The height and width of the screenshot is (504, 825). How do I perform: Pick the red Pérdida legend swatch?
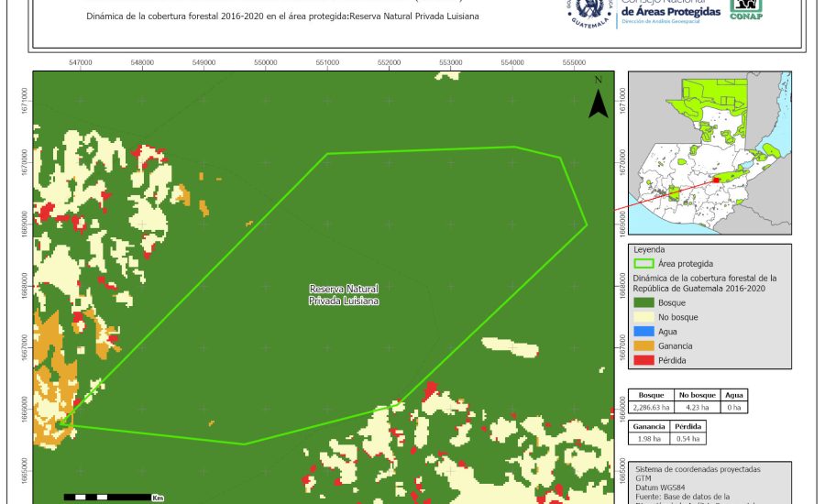(643, 360)
